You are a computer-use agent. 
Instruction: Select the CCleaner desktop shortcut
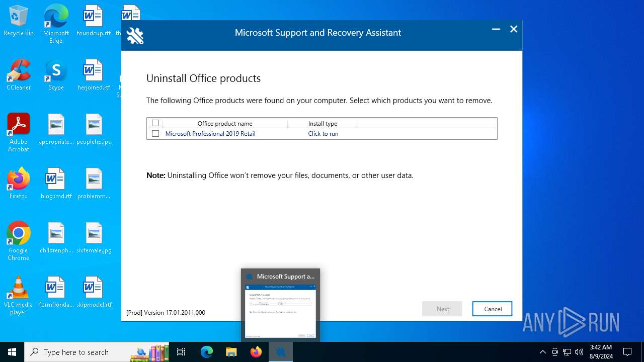click(19, 75)
